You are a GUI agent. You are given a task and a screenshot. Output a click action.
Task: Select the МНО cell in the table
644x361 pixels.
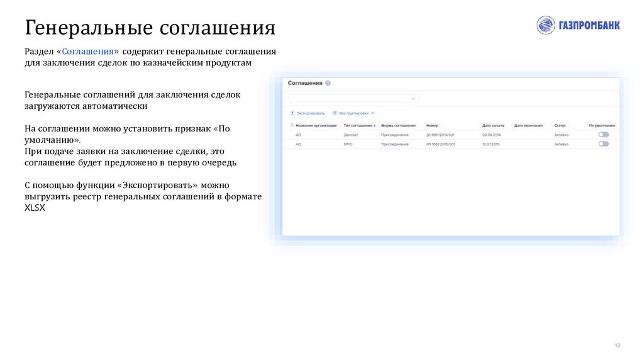(348, 144)
